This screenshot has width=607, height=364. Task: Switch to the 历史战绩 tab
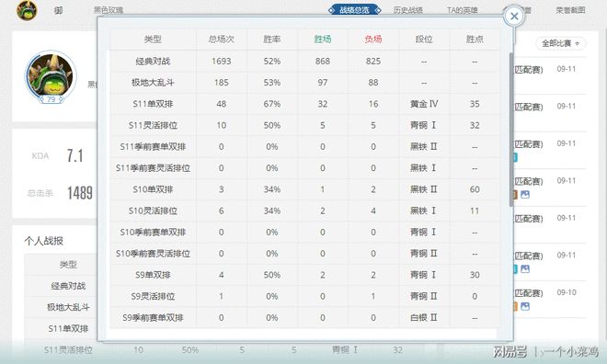click(407, 10)
